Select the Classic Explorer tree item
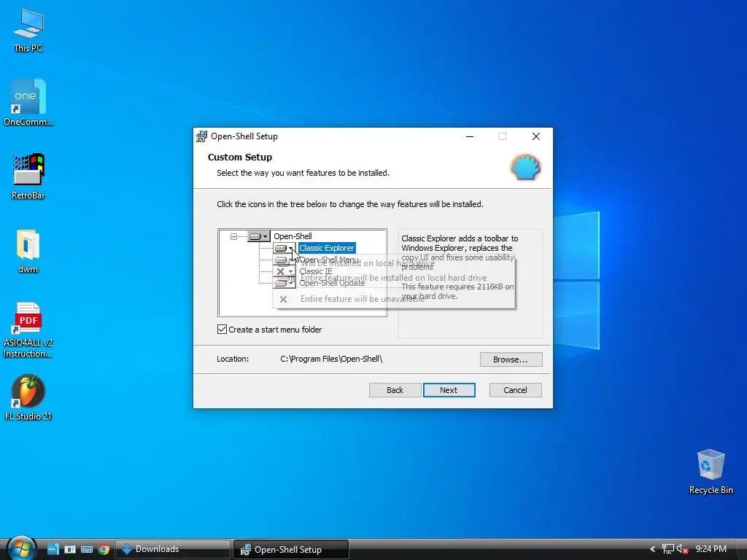 (x=327, y=248)
